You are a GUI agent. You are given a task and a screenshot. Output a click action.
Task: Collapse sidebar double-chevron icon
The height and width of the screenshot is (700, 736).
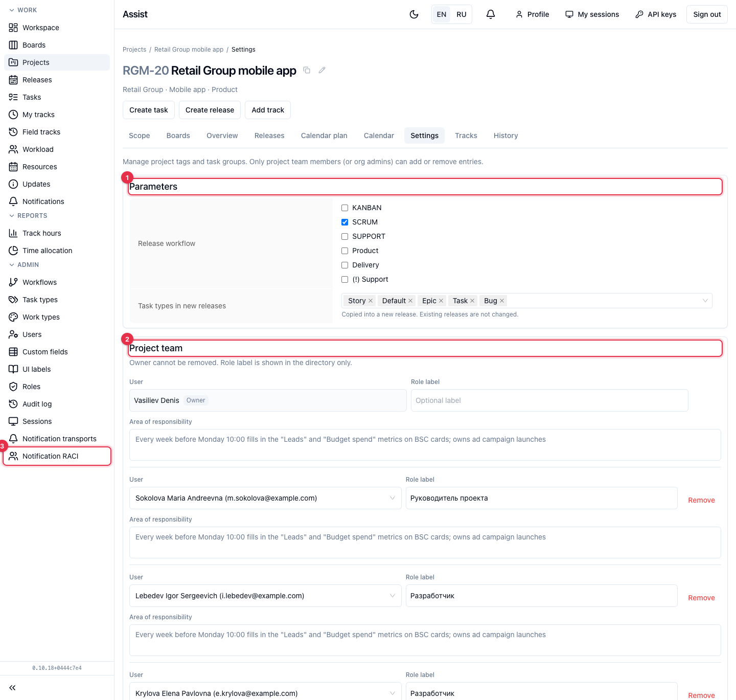coord(12,688)
